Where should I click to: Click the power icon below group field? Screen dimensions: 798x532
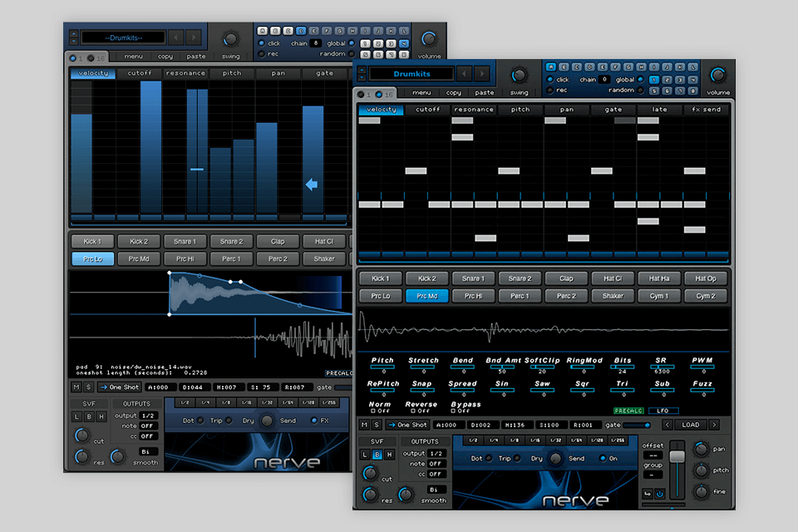(x=659, y=494)
